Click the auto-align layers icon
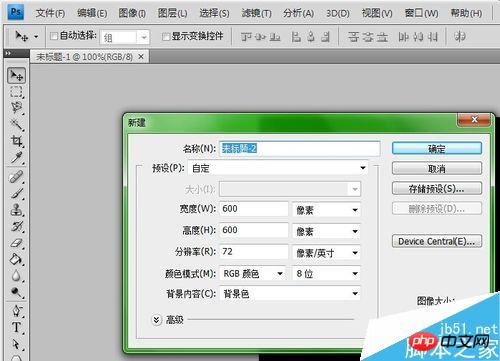Image resolution: width=500 pixels, height=361 pixels. [460, 36]
